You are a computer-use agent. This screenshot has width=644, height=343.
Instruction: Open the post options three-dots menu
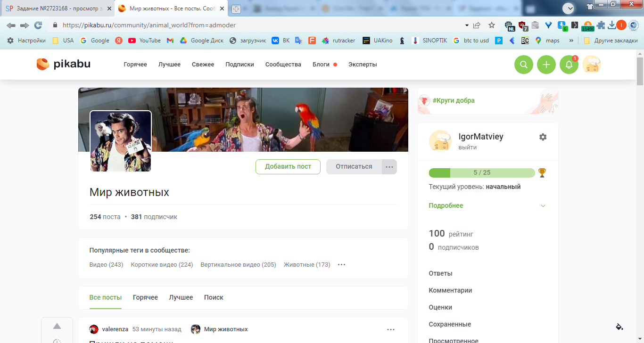(391, 330)
